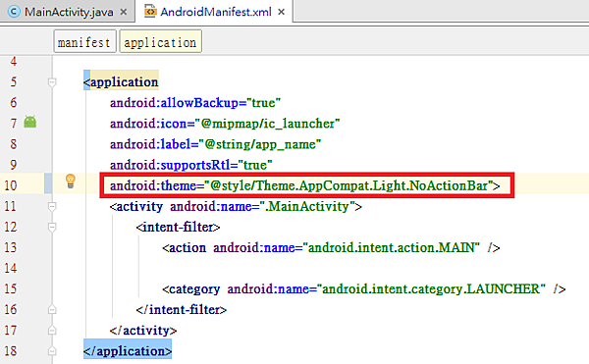
Task: Collapse the intent-filter fold on line 12
Action: point(52,227)
